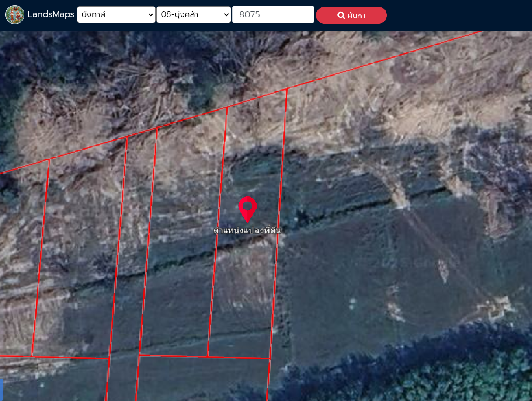Click the ตำแหน่งแปลงที่ดิน label under the pin
Image resolution: width=532 pixels, height=401 pixels.
(x=247, y=230)
